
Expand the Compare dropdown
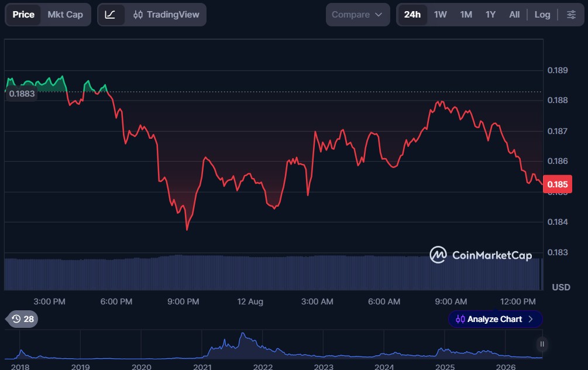[357, 15]
